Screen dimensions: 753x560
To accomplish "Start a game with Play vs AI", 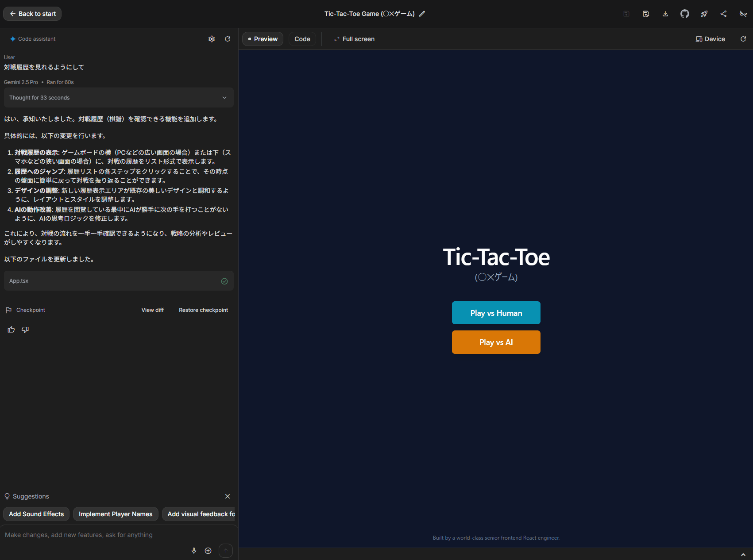I will point(496,342).
